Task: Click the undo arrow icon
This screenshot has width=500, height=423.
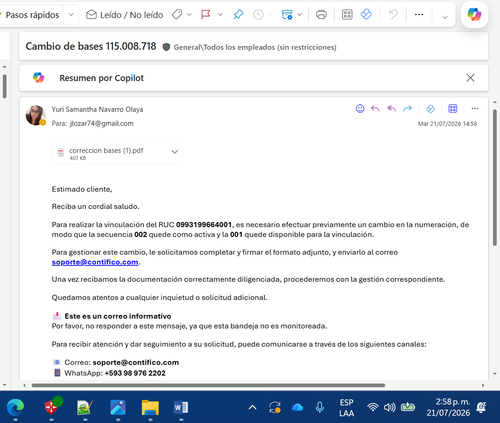Action: [393, 14]
